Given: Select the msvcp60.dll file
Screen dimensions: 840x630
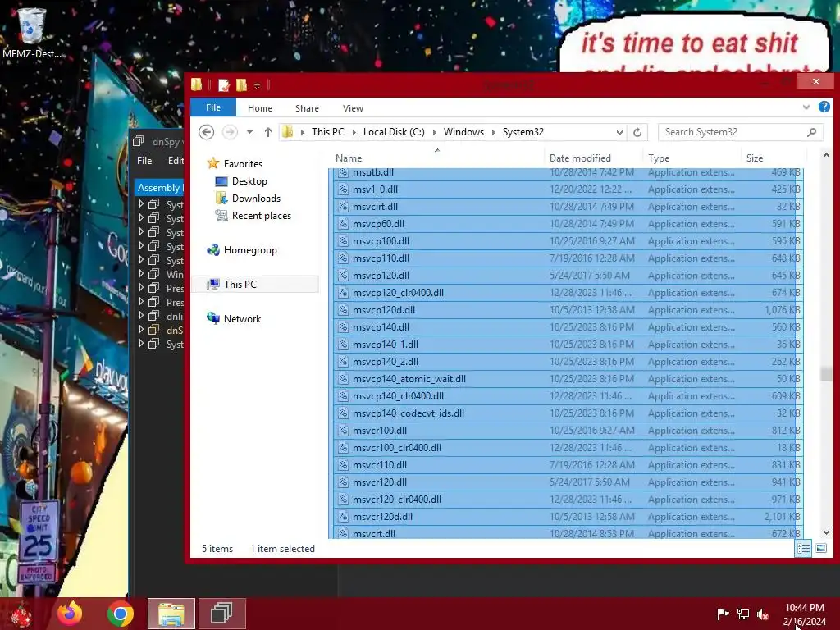Looking at the screenshot, I should 568,224.
